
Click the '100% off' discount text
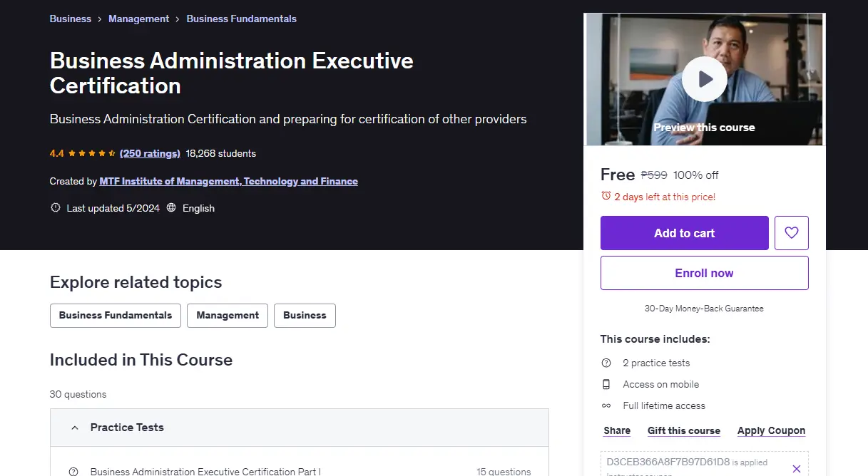click(x=696, y=175)
